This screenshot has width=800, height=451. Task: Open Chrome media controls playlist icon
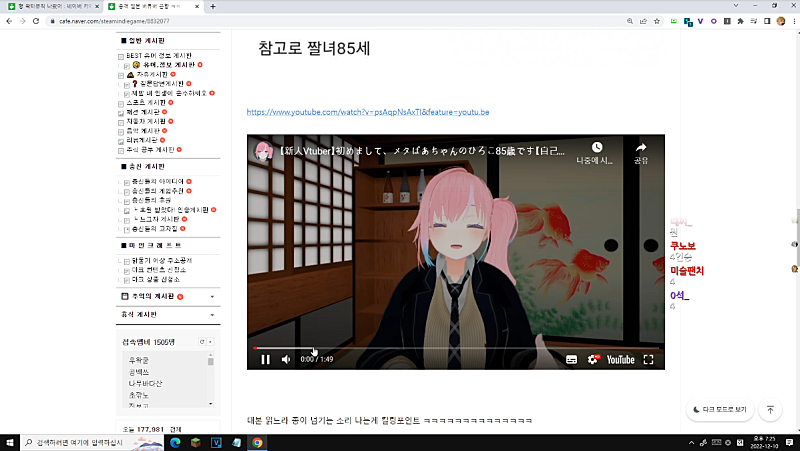(754, 21)
